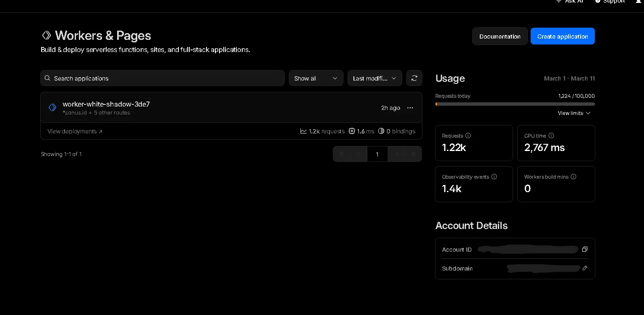Click the Create application button
Screen dimensions: 644x315
tap(563, 36)
